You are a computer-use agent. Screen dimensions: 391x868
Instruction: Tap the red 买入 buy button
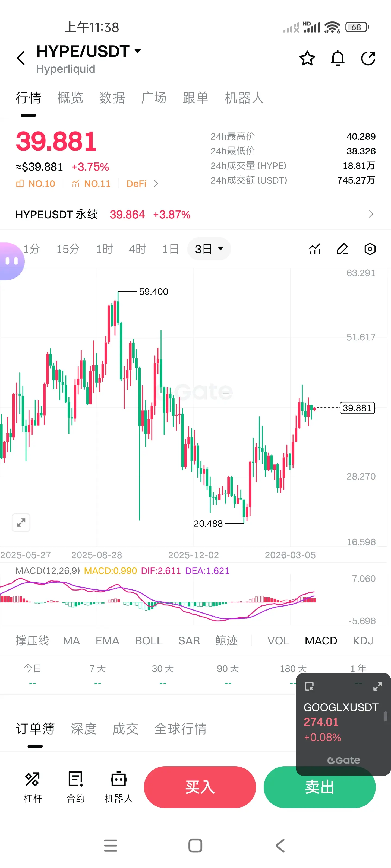pos(200,787)
